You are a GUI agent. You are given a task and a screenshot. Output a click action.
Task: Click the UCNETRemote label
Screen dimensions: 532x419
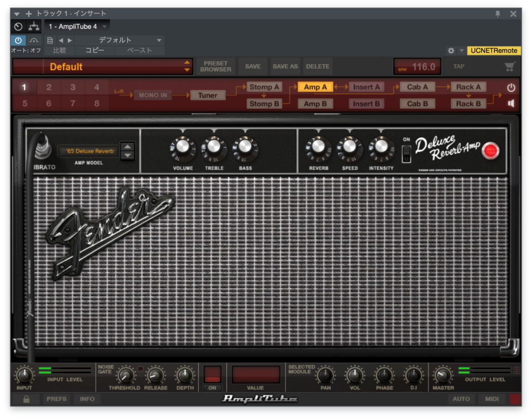(494, 51)
